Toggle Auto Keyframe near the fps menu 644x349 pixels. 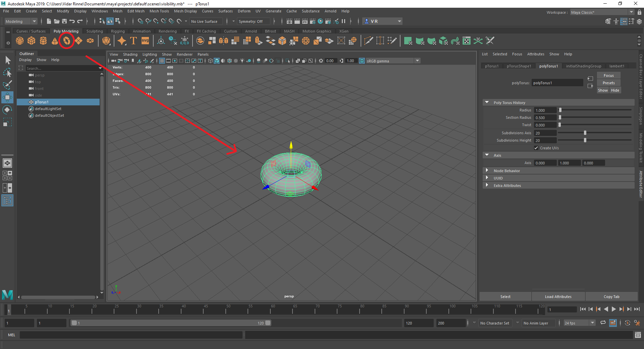point(627,323)
